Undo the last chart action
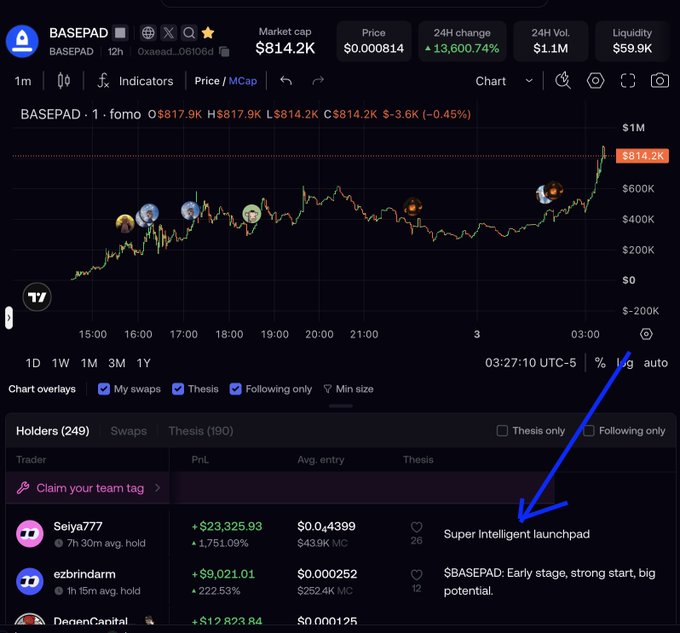 286,81
